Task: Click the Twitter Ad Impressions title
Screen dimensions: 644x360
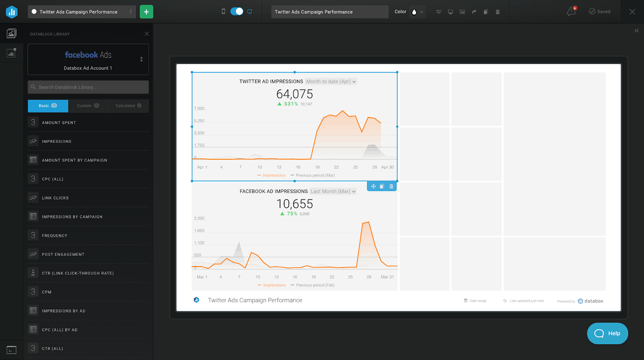Action: (x=271, y=82)
